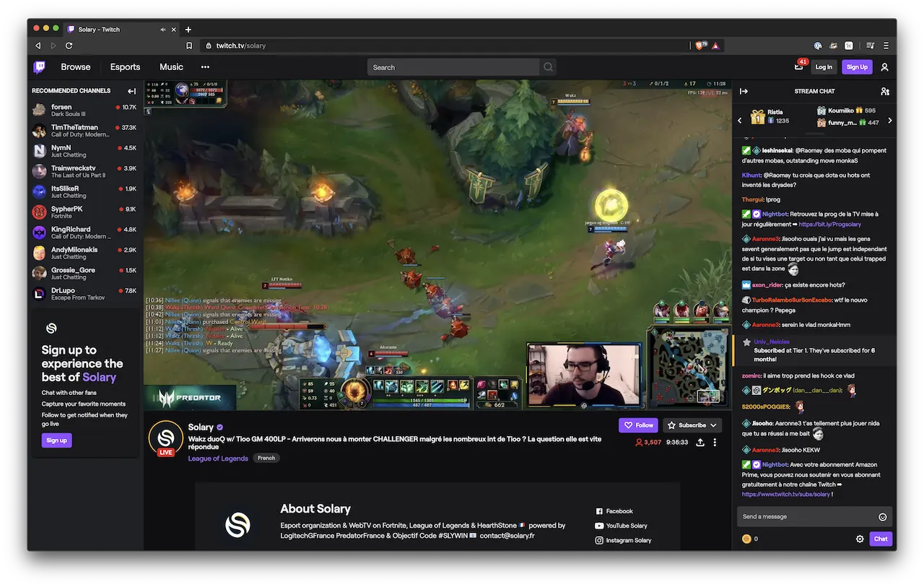This screenshot has width=924, height=587.
Task: Click the share icon next to viewer count
Action: point(699,442)
